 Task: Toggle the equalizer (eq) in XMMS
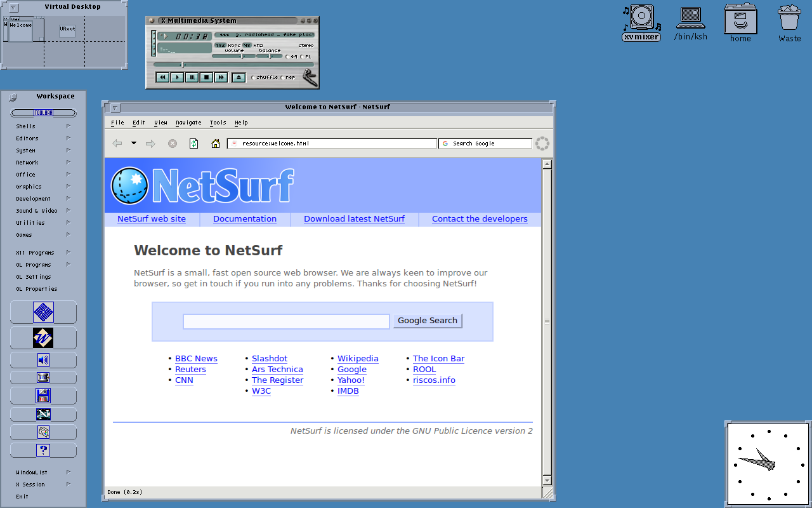point(291,57)
